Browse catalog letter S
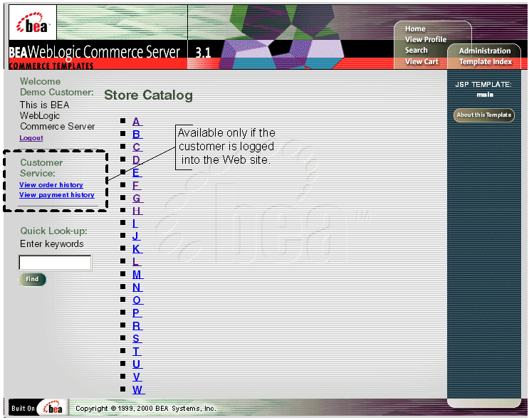The image size is (529, 420). point(137,339)
